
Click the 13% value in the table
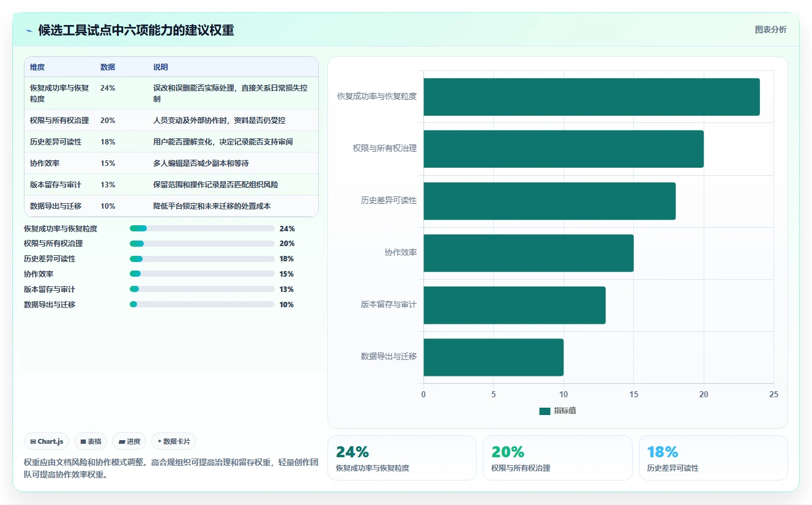pos(108,185)
